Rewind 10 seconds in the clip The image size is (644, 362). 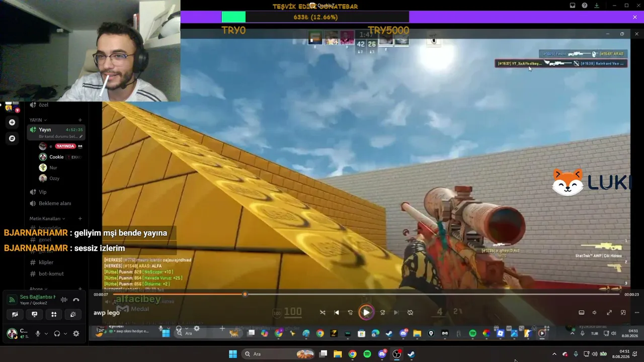[x=351, y=312]
